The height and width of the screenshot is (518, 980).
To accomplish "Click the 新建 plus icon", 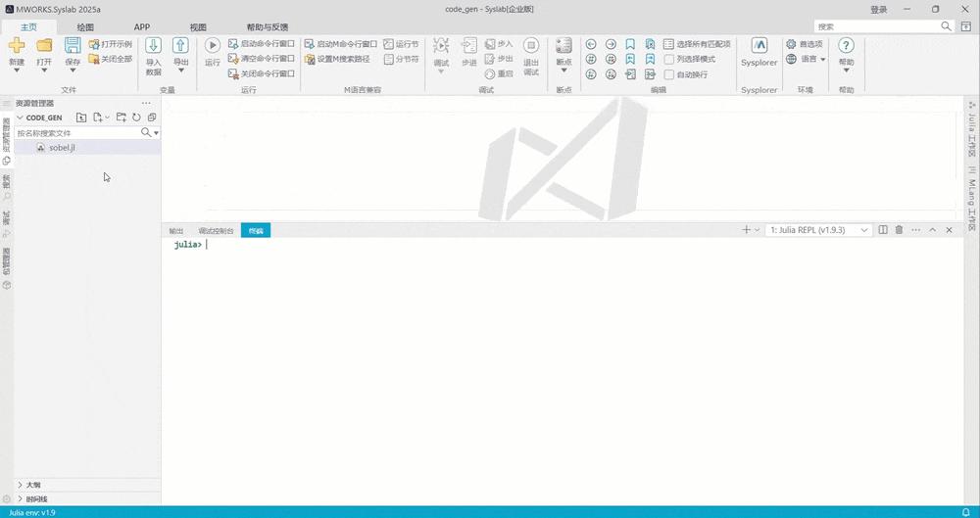I will click(17, 46).
